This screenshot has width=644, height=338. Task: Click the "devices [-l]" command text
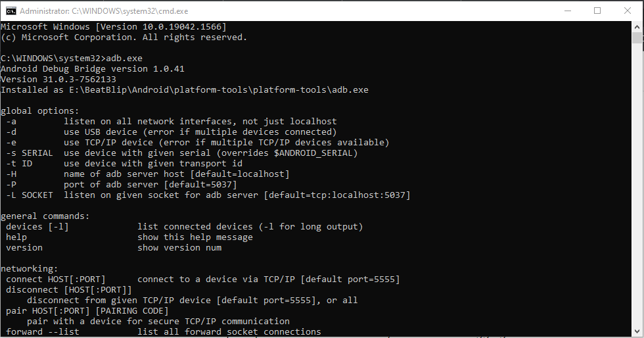37,227
